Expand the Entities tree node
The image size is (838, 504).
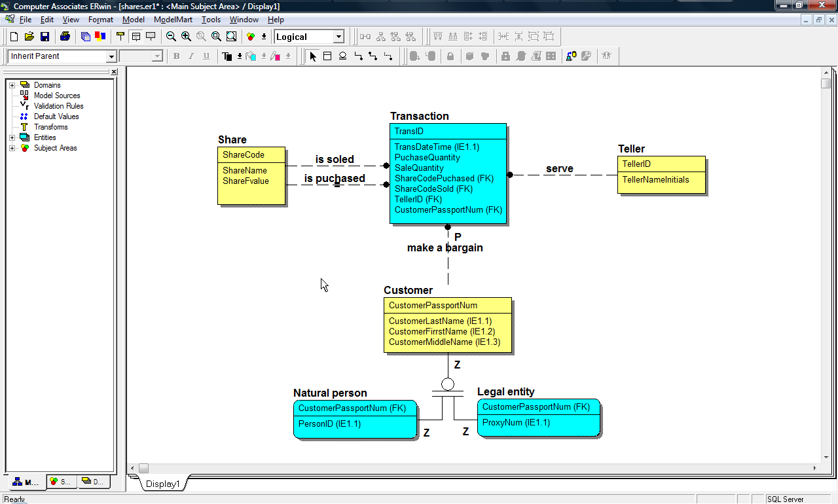(12, 137)
